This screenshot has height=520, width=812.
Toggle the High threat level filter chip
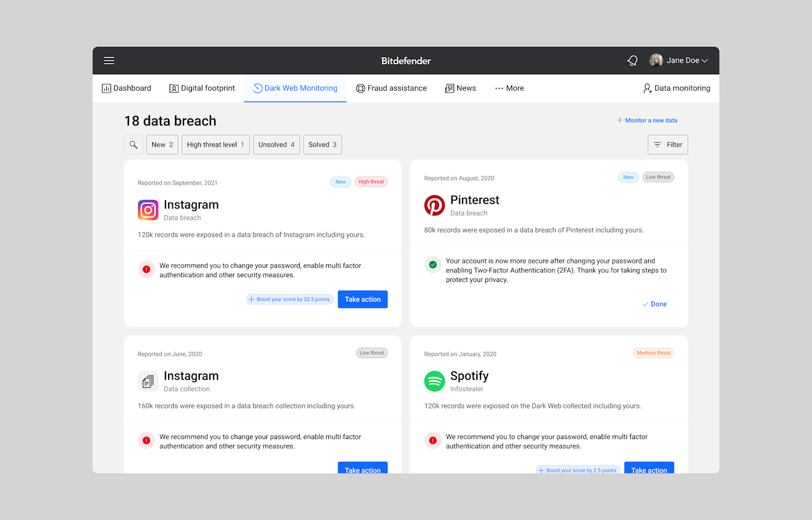[216, 144]
